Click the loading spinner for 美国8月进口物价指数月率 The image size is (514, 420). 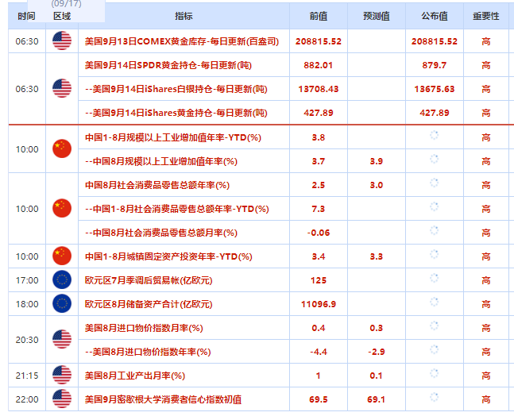[x=434, y=326]
